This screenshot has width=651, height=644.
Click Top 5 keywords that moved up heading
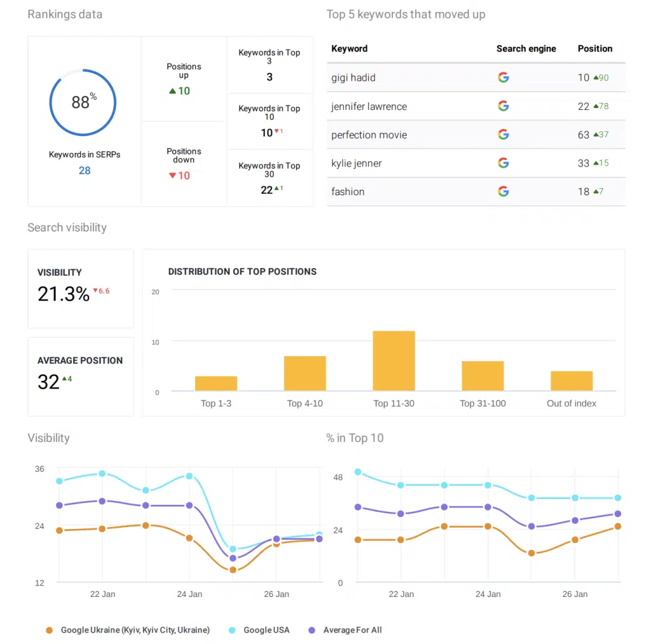click(406, 15)
